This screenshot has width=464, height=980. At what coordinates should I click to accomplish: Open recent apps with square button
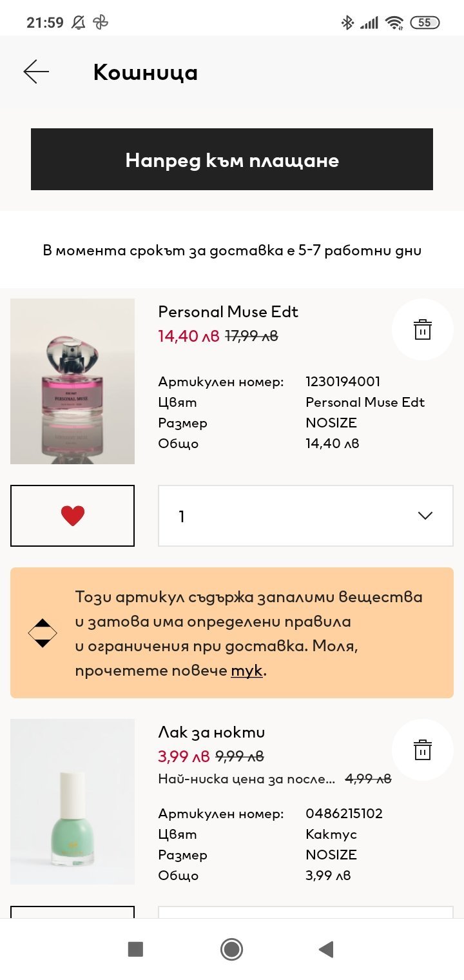point(135,948)
